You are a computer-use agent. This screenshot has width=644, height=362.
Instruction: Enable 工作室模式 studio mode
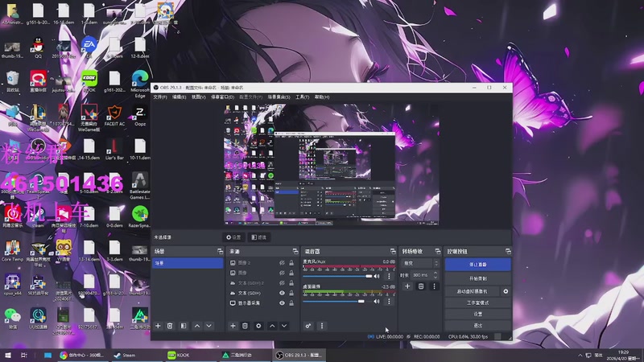click(x=477, y=303)
